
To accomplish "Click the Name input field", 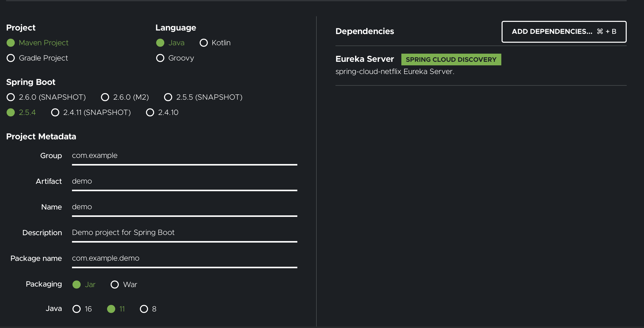I will 184,207.
